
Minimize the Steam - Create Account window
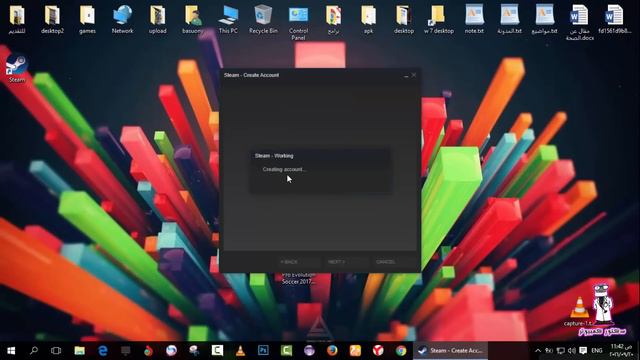406,76
